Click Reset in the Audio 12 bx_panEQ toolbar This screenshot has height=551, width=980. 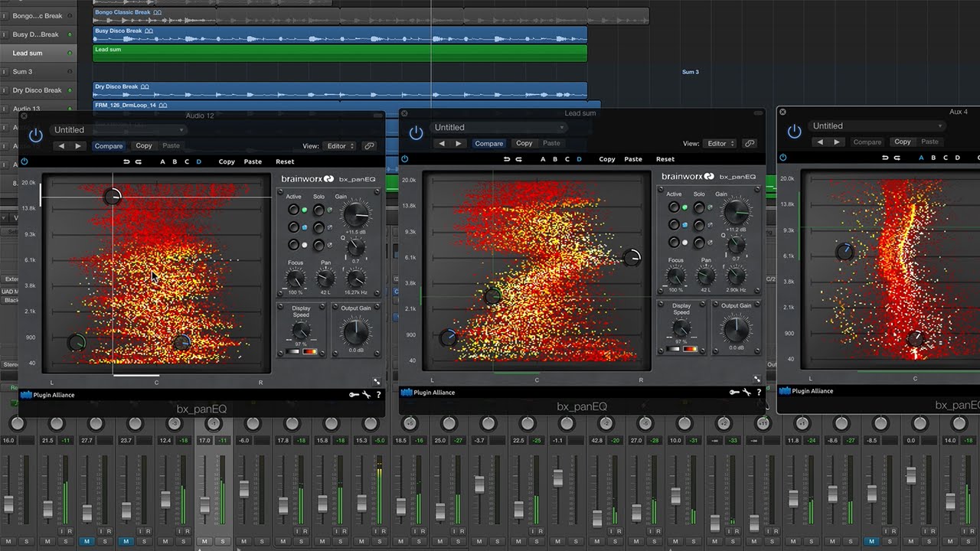pyautogui.click(x=285, y=161)
